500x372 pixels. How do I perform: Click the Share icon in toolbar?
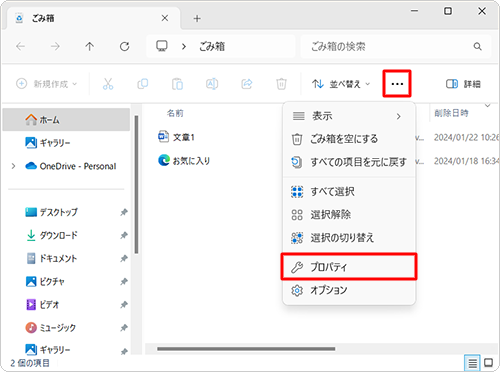tap(247, 84)
